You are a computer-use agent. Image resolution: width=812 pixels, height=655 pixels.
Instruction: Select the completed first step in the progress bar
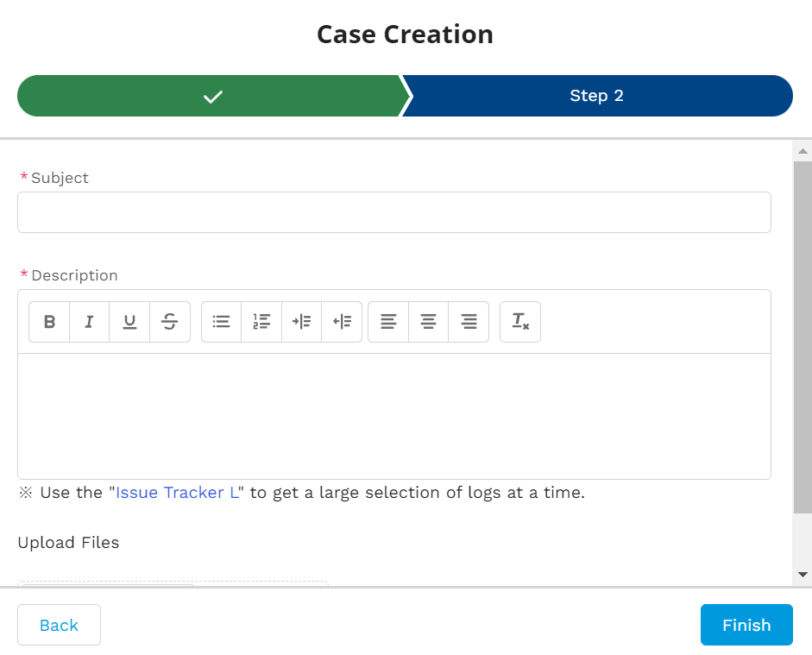(x=211, y=96)
